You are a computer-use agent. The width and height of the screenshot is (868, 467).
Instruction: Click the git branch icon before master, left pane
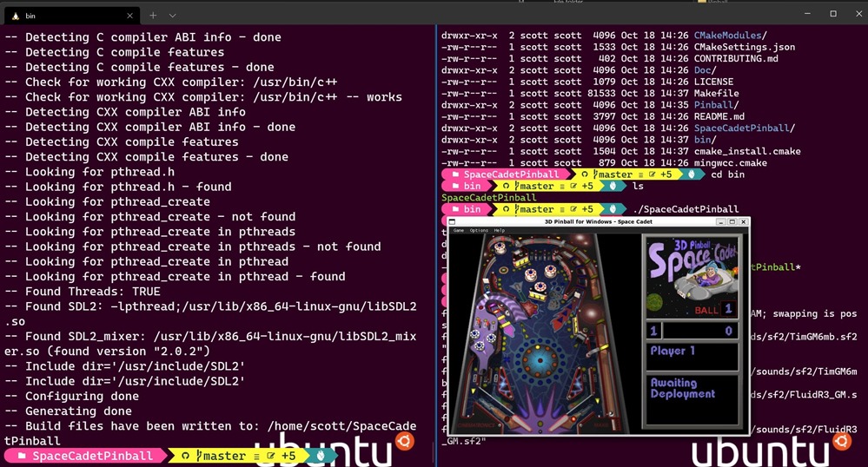tap(199, 456)
